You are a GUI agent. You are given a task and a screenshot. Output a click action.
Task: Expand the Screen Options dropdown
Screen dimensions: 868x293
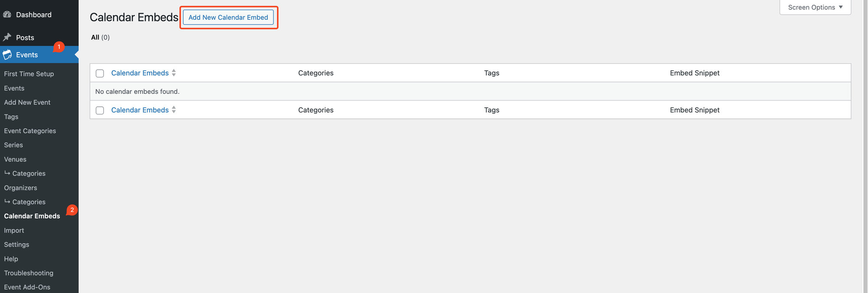pyautogui.click(x=815, y=7)
